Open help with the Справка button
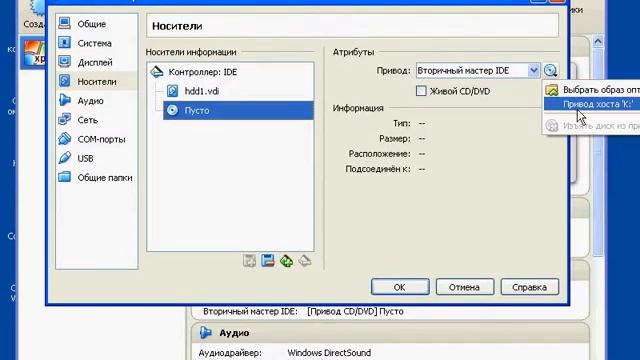 529,287
